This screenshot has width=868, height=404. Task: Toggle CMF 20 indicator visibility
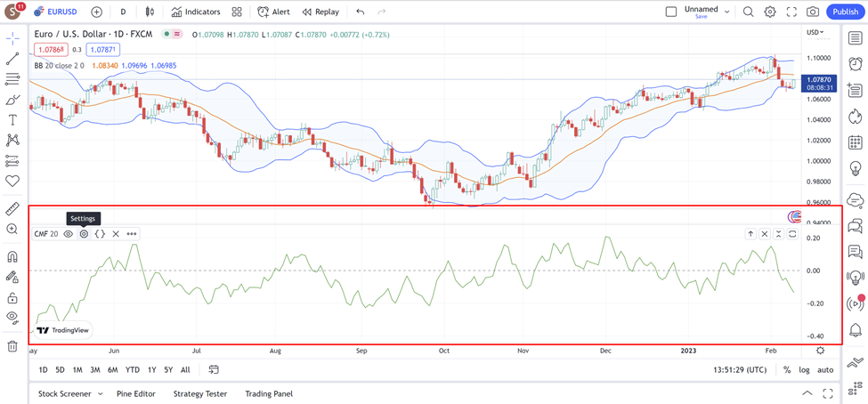coord(68,234)
